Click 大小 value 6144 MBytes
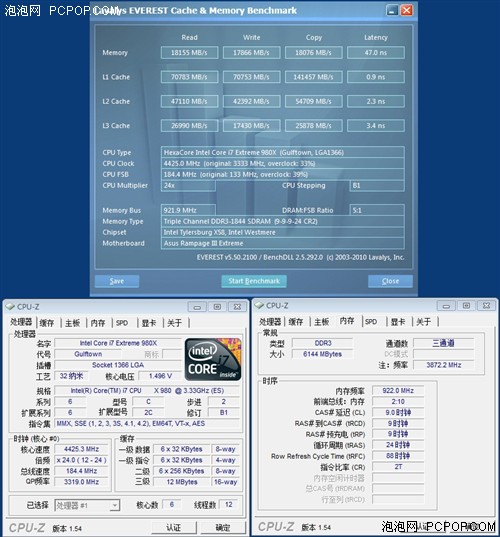Image resolution: width=500 pixels, height=537 pixels. (x=322, y=354)
